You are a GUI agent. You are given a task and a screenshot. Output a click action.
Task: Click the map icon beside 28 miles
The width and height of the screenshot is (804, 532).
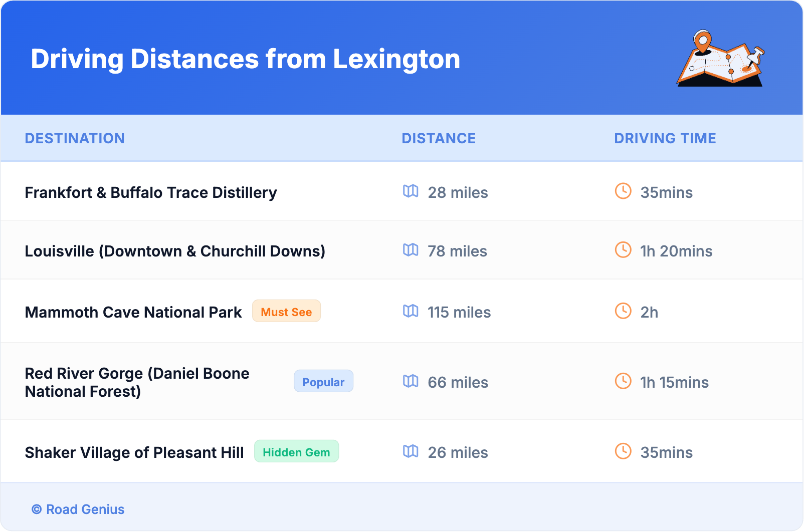(x=411, y=191)
